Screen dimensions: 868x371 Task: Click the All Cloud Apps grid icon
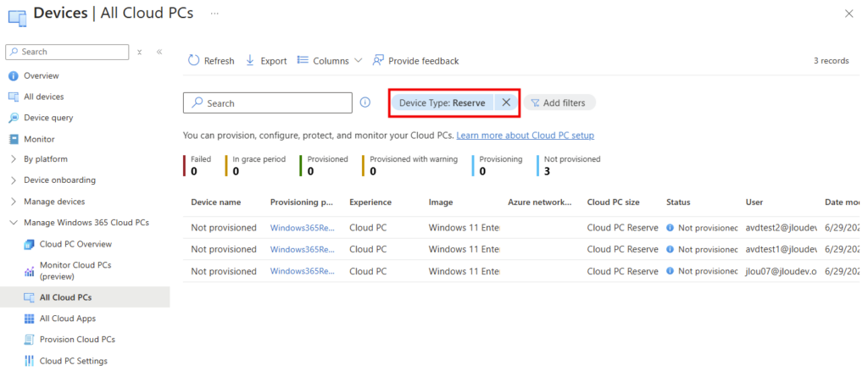click(30, 318)
